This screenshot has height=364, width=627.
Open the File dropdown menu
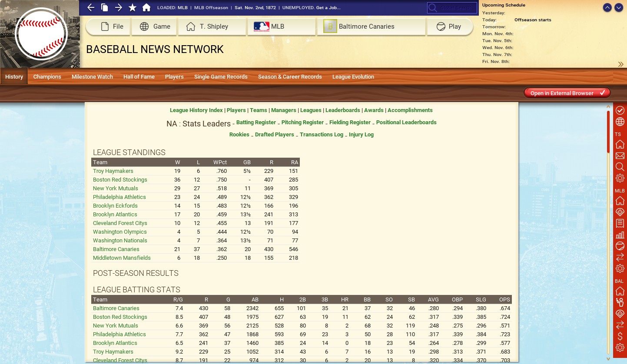point(108,26)
